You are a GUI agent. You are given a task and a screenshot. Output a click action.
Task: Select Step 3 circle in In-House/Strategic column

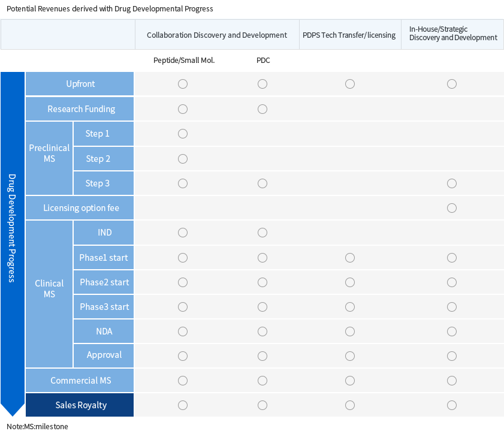pyautogui.click(x=452, y=183)
